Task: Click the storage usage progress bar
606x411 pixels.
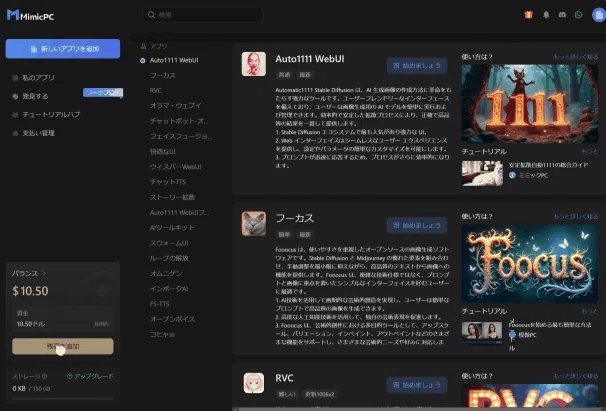Action: pos(63,398)
